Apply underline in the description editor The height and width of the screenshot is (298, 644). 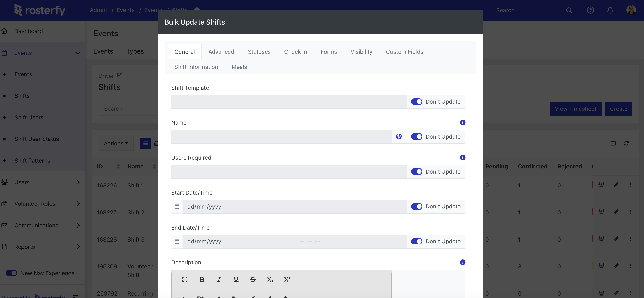click(236, 279)
